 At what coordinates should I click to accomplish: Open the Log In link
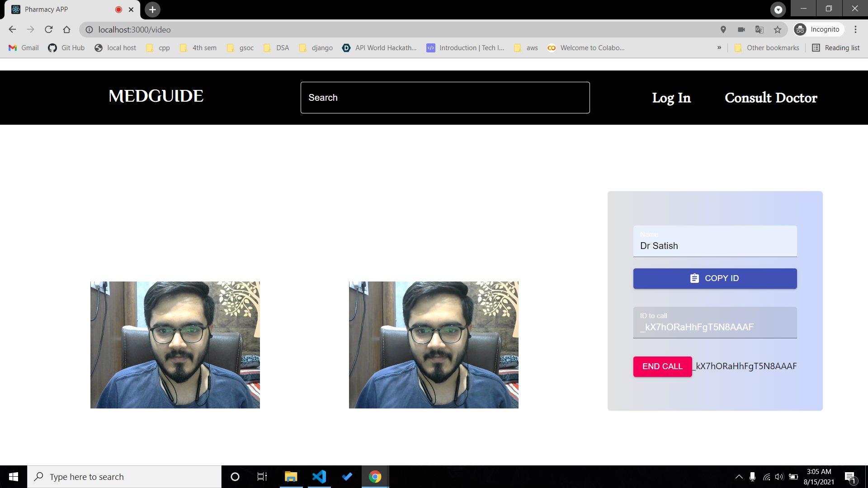(x=671, y=98)
